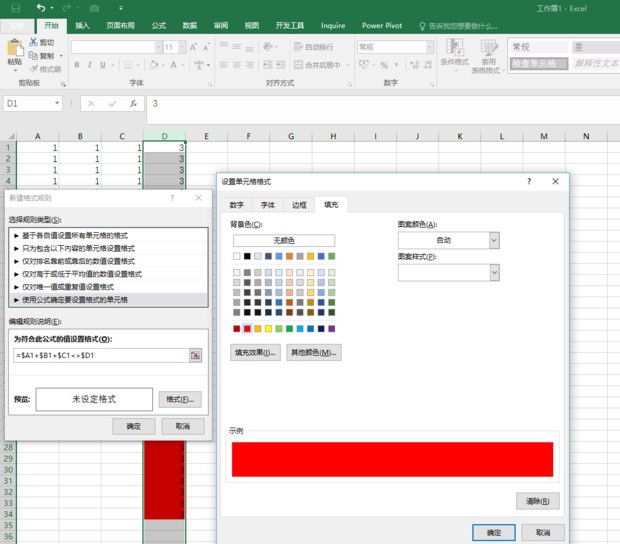Click help question mark in Format Cells dialog
The image size is (620, 544).
click(x=528, y=181)
